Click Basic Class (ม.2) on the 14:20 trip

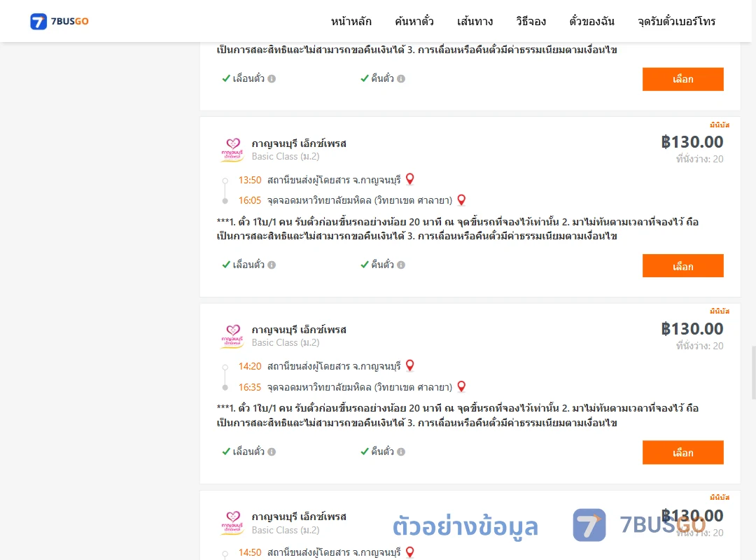point(286,342)
